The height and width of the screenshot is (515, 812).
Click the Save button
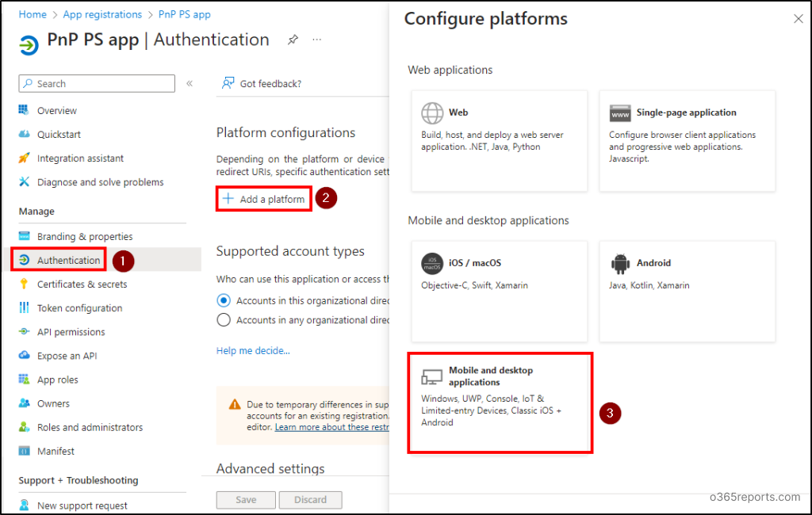tap(246, 499)
